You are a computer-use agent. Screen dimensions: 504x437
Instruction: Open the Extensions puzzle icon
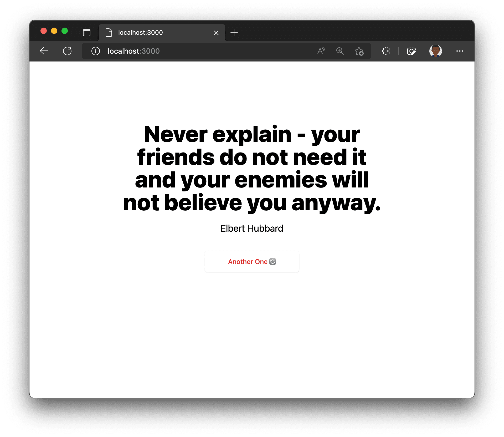[x=386, y=51]
